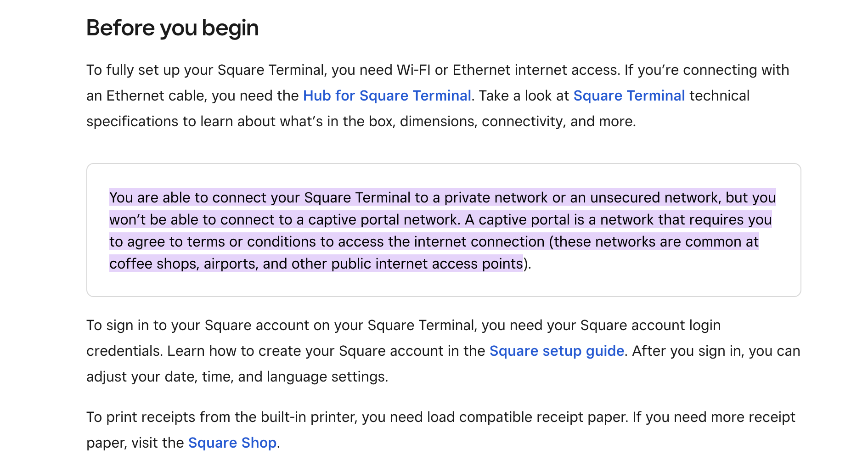Click the text "what's in the box"
This screenshot has height=472, width=868.
coord(336,121)
